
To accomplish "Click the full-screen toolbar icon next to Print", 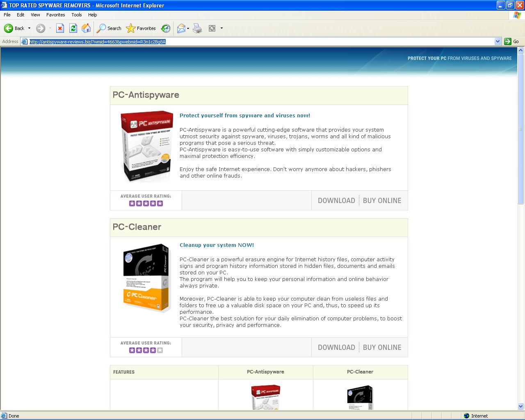I will 212,28.
